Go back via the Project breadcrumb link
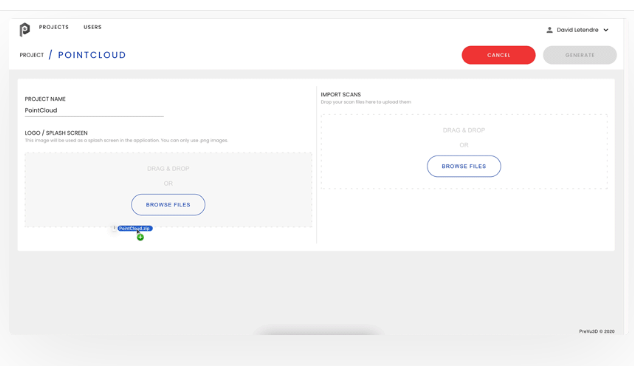This screenshot has width=634, height=366. pyautogui.click(x=32, y=55)
